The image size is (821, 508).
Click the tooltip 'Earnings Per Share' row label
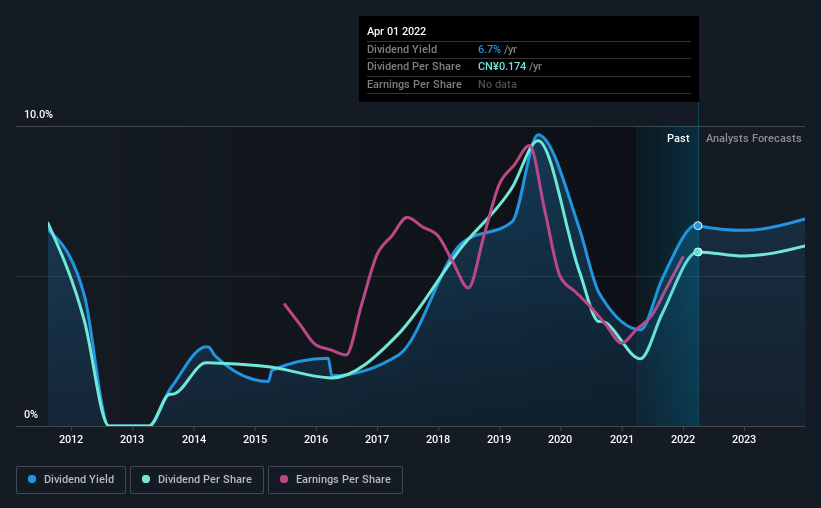pyautogui.click(x=414, y=84)
